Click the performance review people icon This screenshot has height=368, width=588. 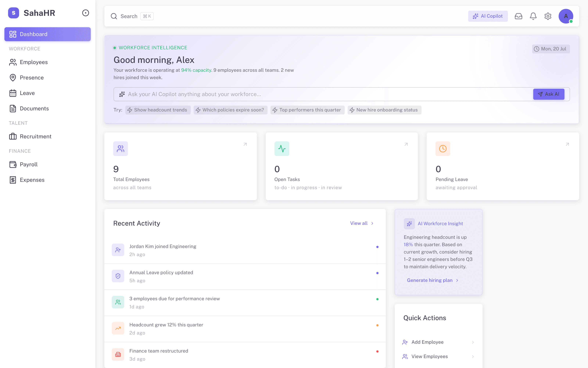118,302
